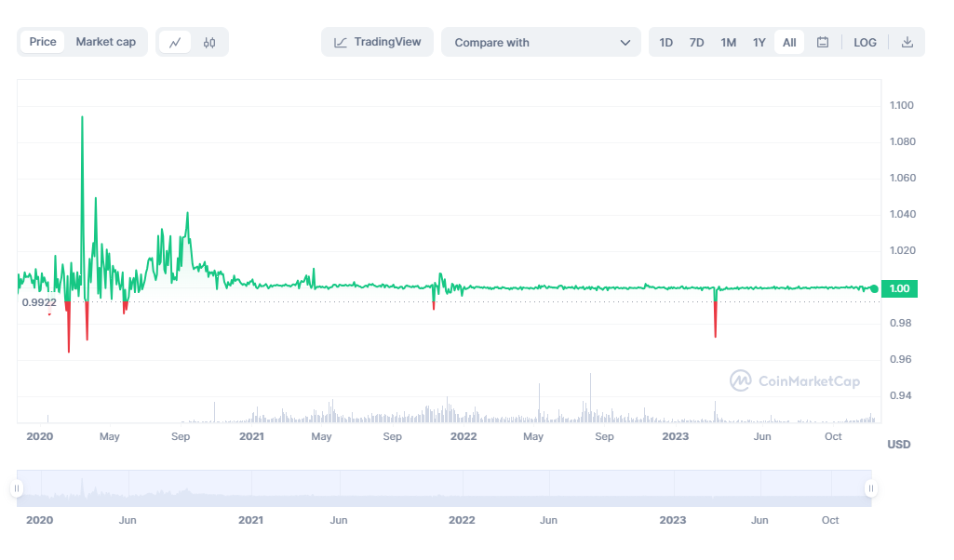Open the TradingView chart
Image resolution: width=954 pixels, height=560 pixels.
pyautogui.click(x=377, y=42)
